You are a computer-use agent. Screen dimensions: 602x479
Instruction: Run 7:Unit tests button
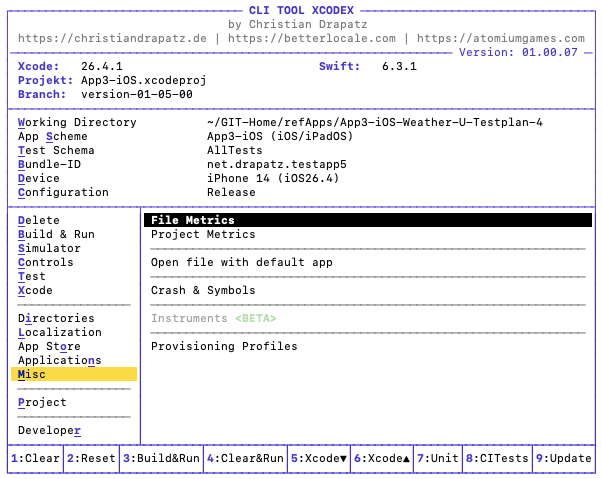[438, 458]
